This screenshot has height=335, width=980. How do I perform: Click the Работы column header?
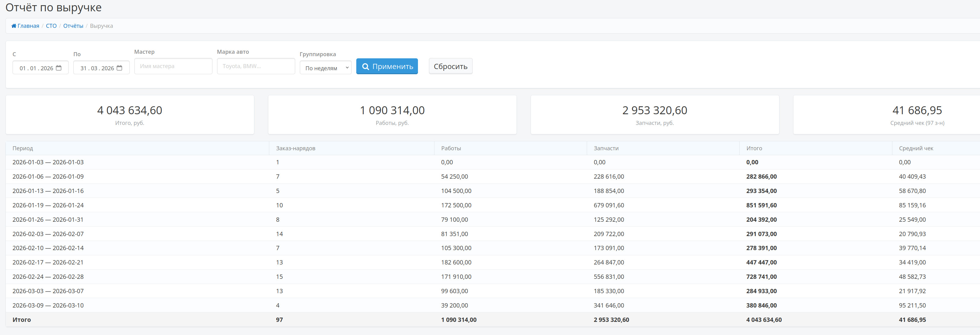pyautogui.click(x=451, y=148)
